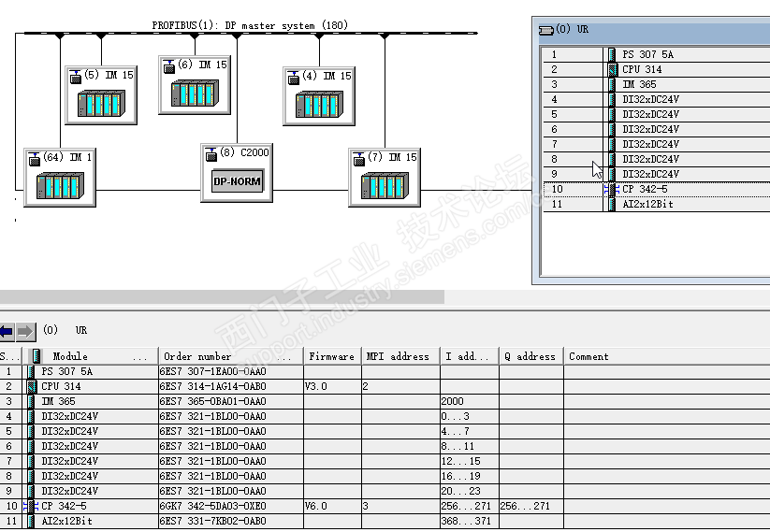The width and height of the screenshot is (770, 532).
Task: Click the horizontal scrollbar under network view
Action: pyautogui.click(x=222, y=296)
